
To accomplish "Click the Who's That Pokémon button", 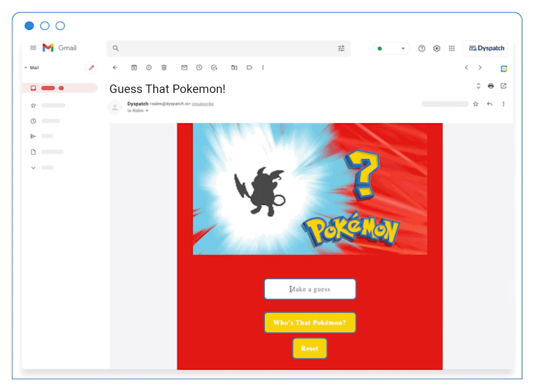I will pos(310,323).
